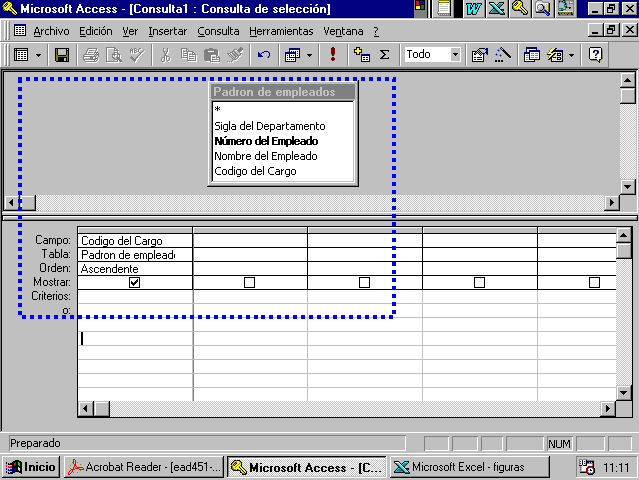
Task: Switch to Acrobat Reader taskbar button
Action: [144, 467]
